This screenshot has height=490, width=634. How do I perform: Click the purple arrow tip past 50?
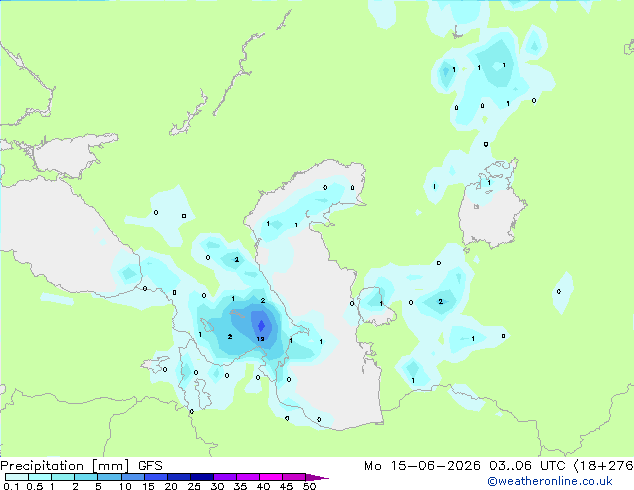[x=317, y=477]
